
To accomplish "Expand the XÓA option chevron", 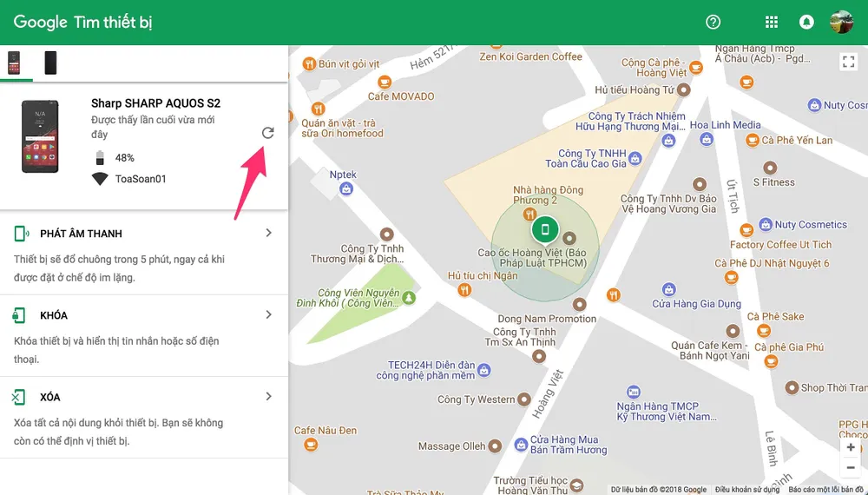I will pos(268,397).
